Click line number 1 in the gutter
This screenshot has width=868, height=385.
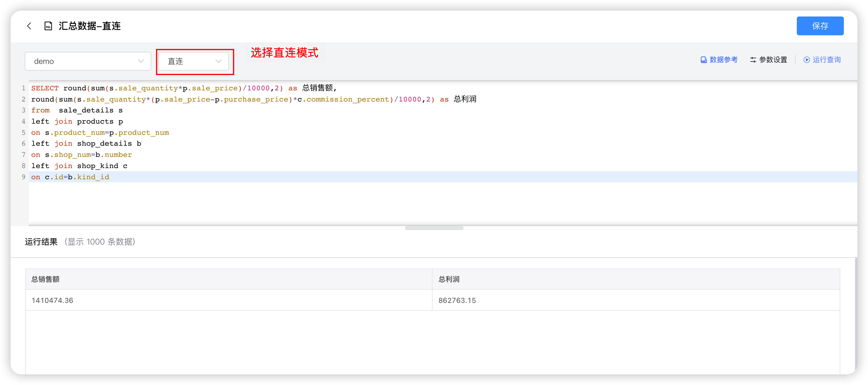[23, 88]
